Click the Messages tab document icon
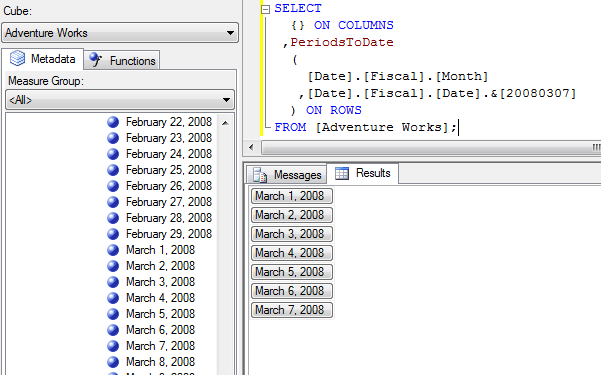This screenshot has width=601, height=381. (260, 175)
